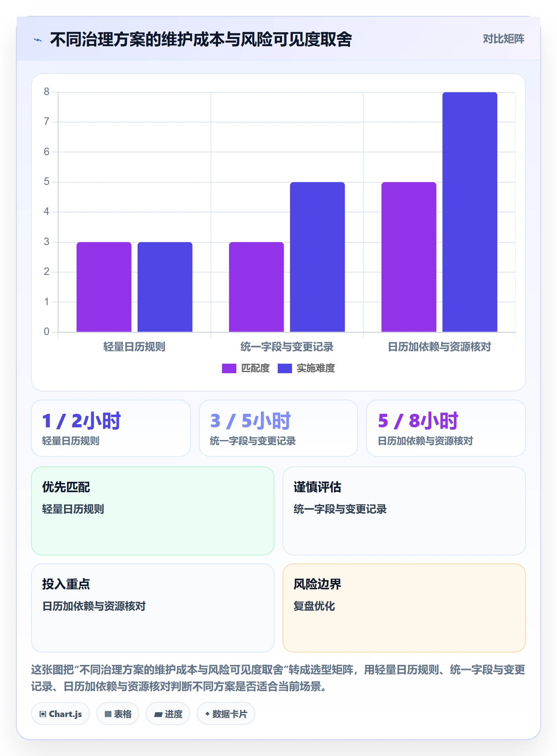Select the tallest blue bar reaching 8

coord(470,212)
